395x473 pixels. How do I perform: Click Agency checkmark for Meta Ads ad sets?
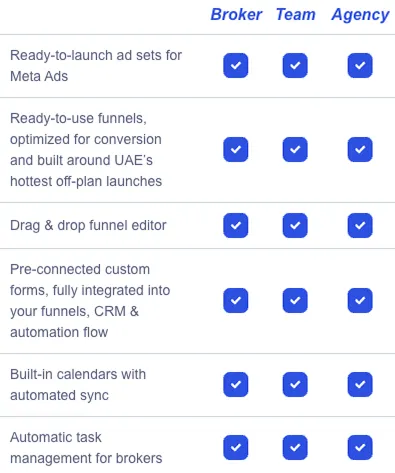(360, 65)
